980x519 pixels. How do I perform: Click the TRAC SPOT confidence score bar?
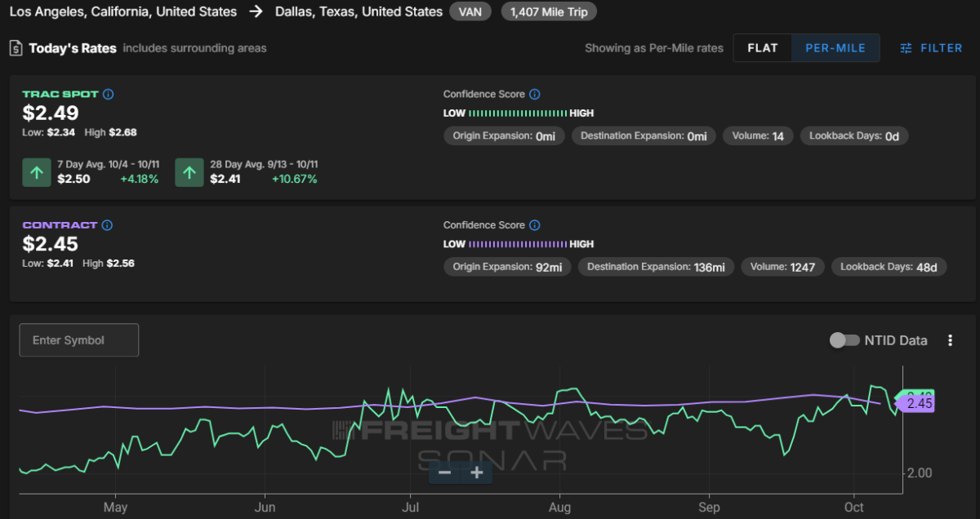pyautogui.click(x=518, y=113)
